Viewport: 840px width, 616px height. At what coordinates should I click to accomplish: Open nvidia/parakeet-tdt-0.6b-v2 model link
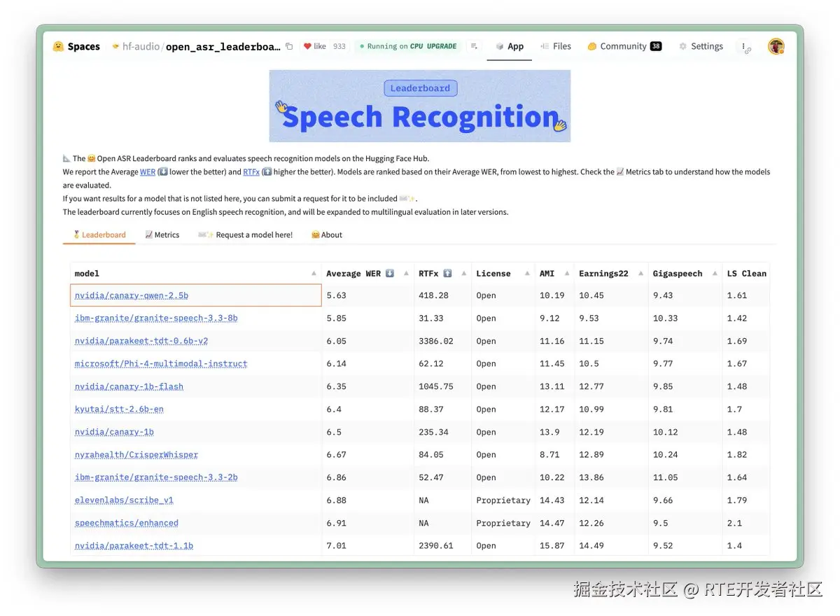141,341
